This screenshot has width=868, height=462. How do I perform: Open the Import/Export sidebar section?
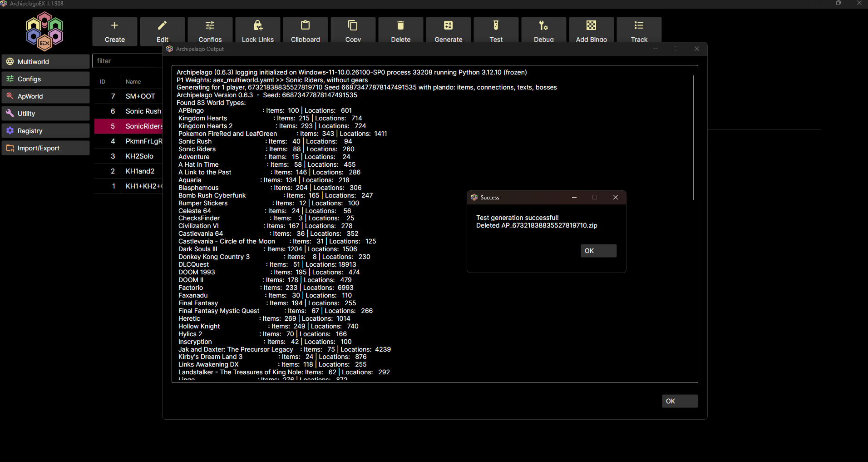point(45,148)
